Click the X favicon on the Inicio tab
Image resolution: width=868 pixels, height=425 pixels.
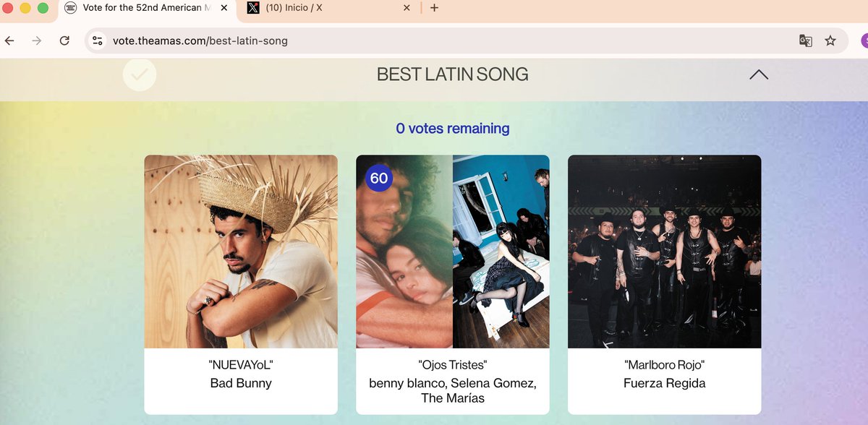(253, 7)
